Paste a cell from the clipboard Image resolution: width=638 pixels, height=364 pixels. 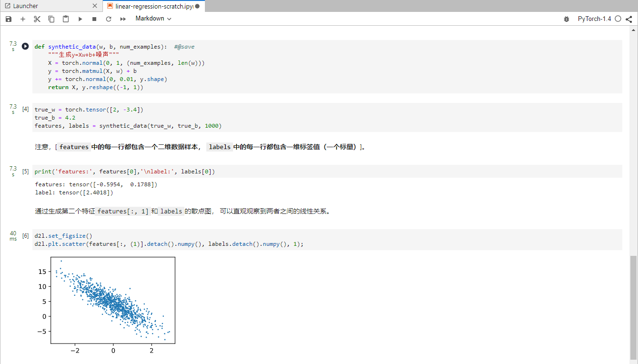65,19
